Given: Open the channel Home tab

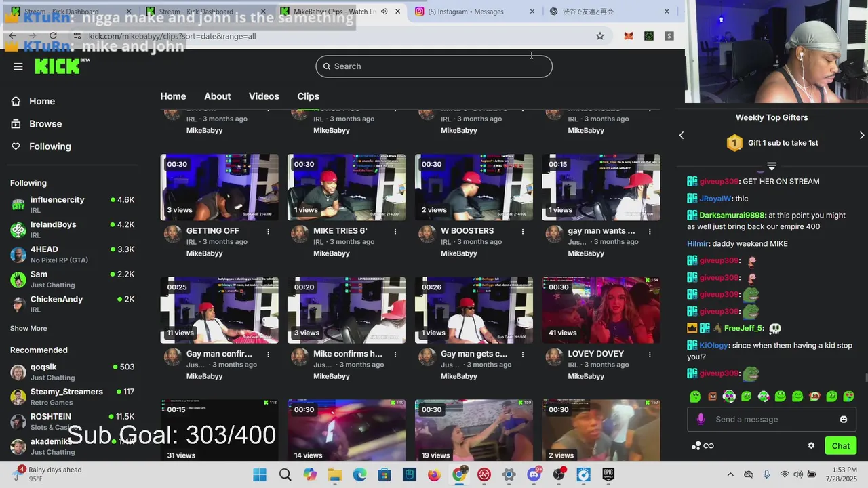Looking at the screenshot, I should [173, 96].
